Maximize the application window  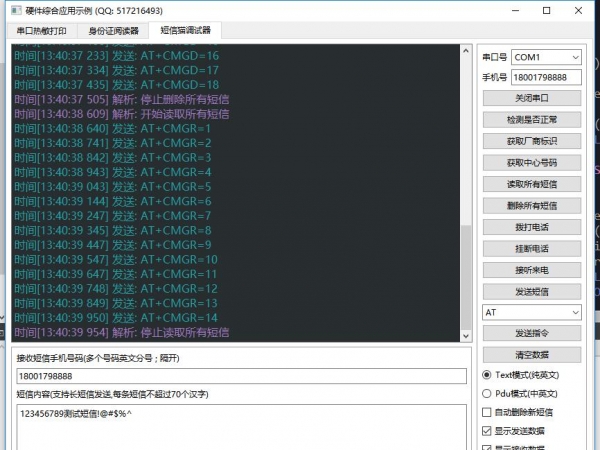click(546, 10)
